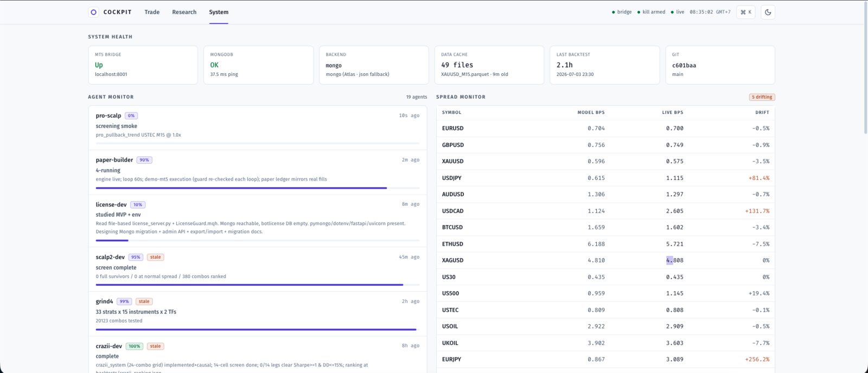Click USOIL model bps 2.922
This screenshot has height=373, width=868.
[x=596, y=326]
